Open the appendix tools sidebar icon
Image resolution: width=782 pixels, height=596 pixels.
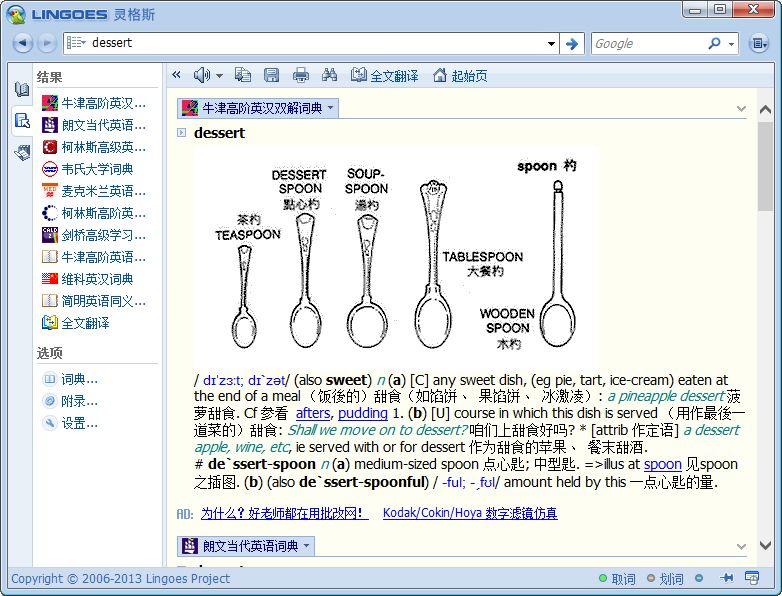point(22,152)
